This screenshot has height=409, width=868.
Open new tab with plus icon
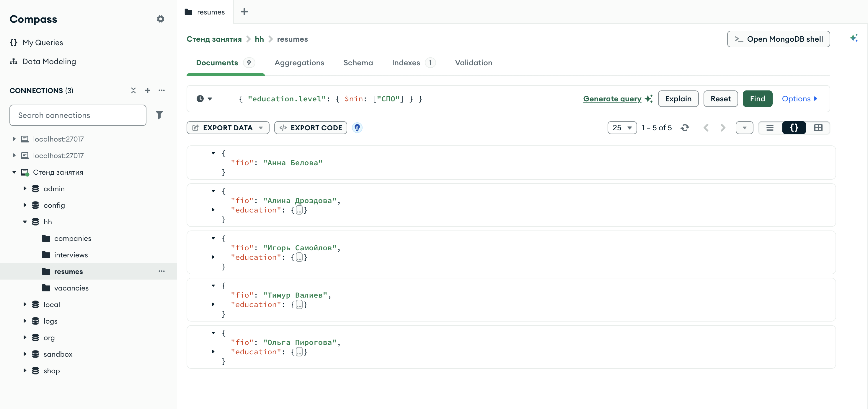tap(244, 12)
